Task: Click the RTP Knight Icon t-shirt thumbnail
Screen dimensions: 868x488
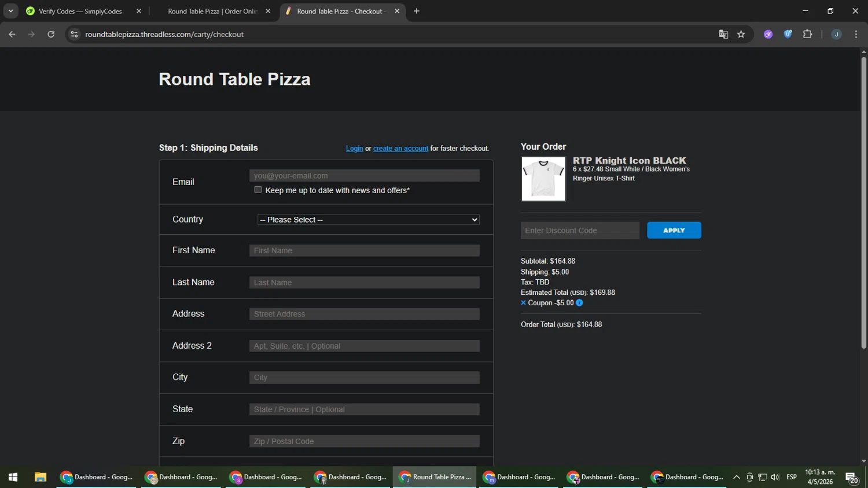Action: click(543, 179)
